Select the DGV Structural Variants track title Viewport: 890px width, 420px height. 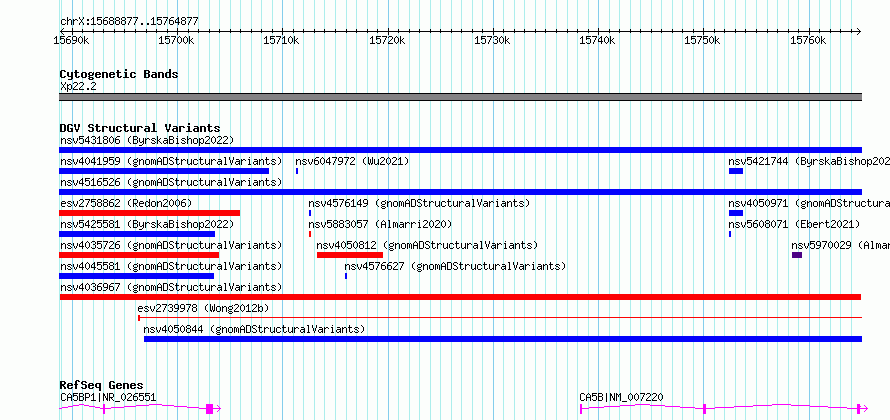(x=140, y=128)
